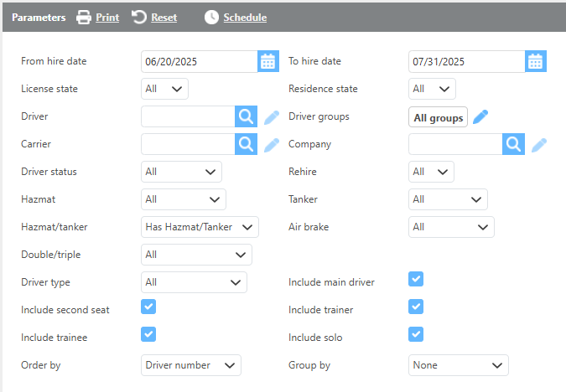Viewport: 566px width, 392px height.
Task: Toggle the Include second seat checkbox
Action: (x=148, y=307)
